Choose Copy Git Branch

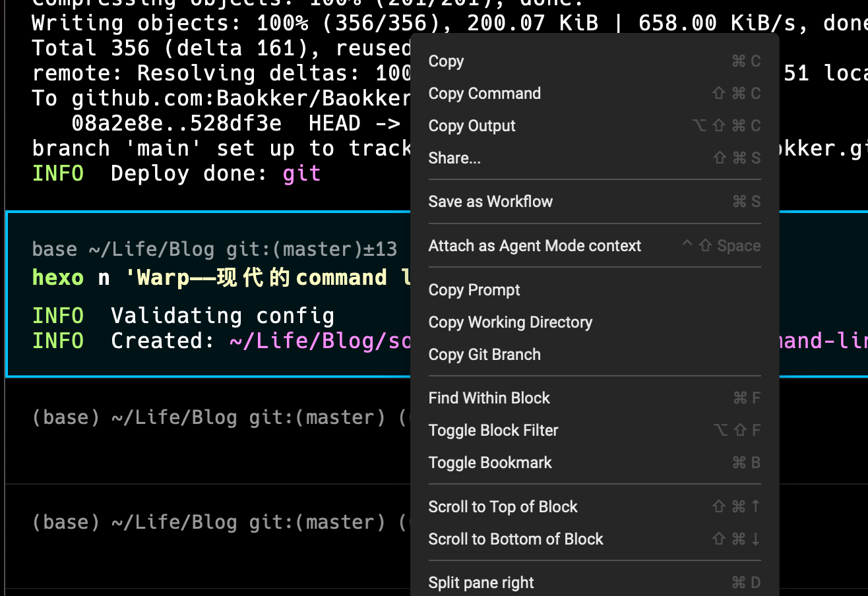pos(594,355)
